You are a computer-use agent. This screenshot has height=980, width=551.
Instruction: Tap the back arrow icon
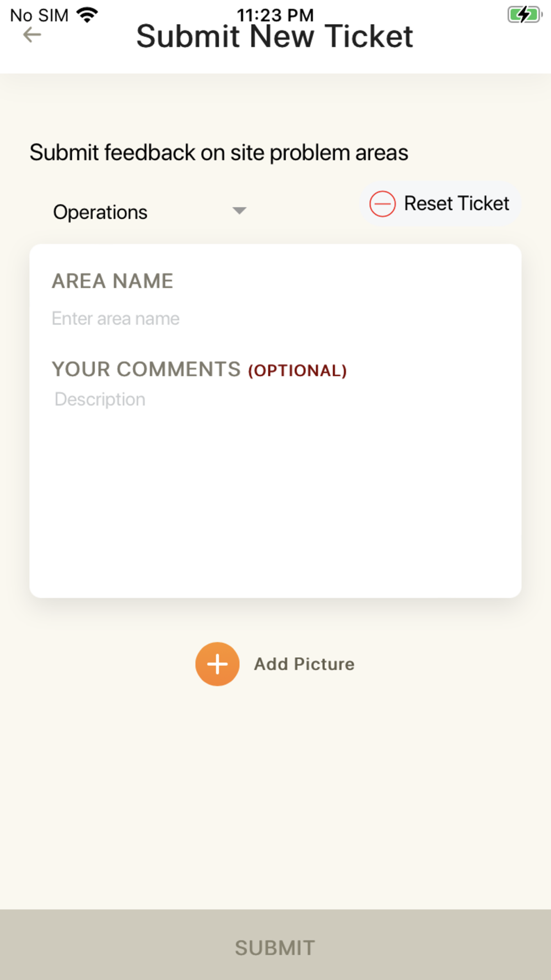point(32,35)
